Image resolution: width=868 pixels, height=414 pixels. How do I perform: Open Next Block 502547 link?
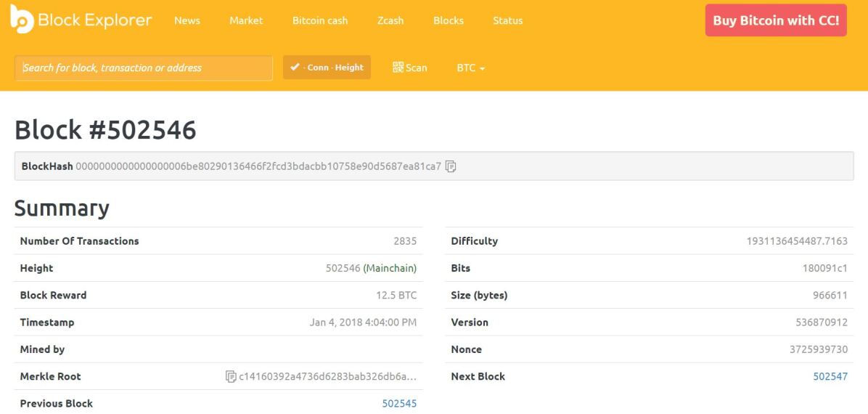pyautogui.click(x=830, y=376)
